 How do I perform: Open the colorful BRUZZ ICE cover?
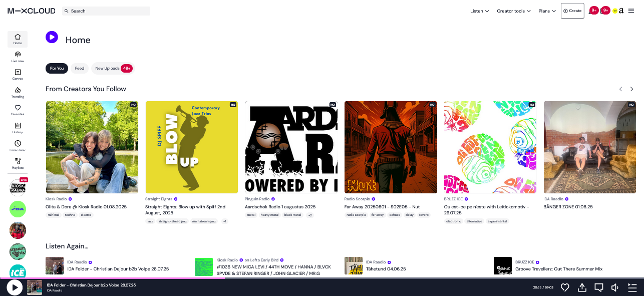(490, 147)
